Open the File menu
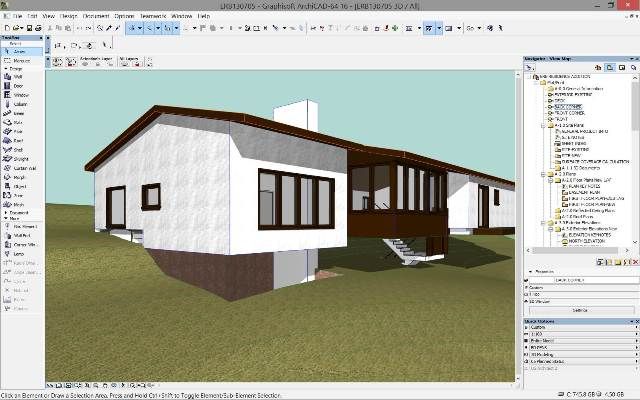Viewport: 640px width, 400px height. (17, 16)
